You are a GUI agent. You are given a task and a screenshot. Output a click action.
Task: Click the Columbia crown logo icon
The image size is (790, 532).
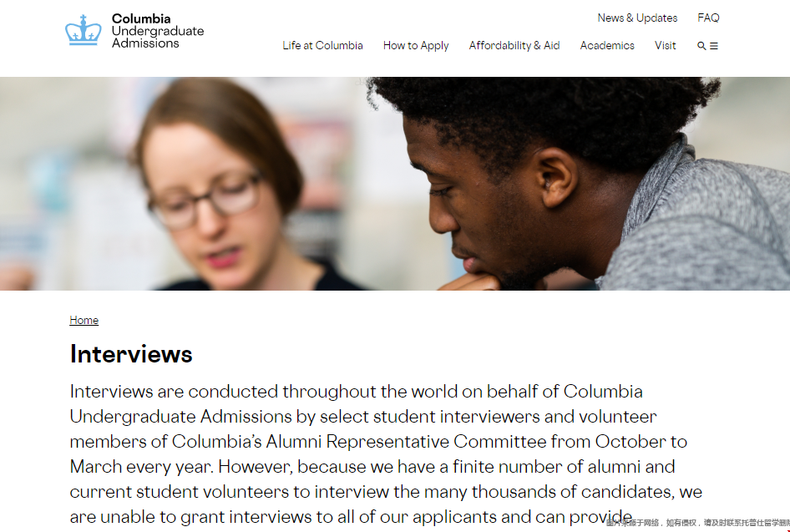(x=83, y=30)
